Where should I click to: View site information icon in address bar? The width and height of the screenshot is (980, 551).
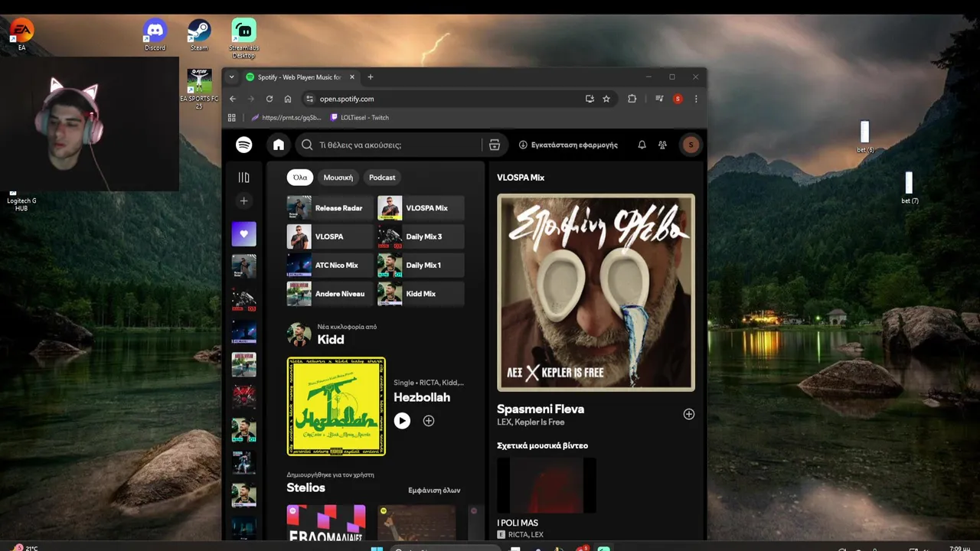coord(309,99)
